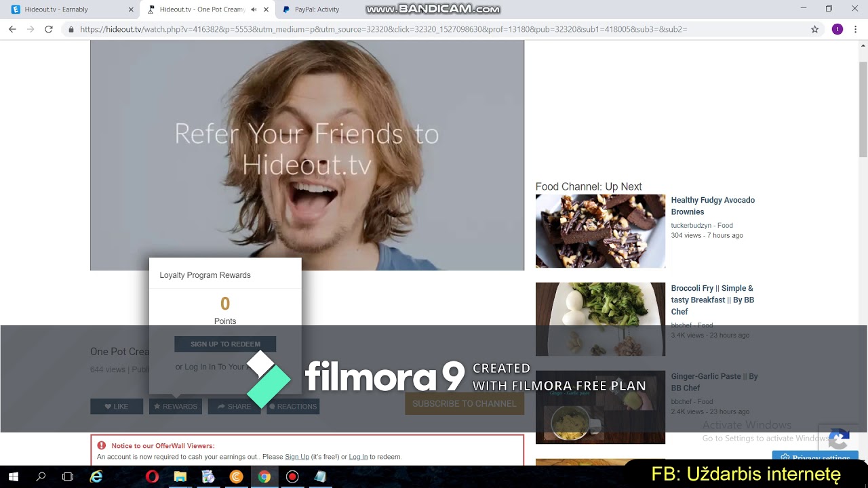Open the red record-button app on the taskbar

(292, 476)
